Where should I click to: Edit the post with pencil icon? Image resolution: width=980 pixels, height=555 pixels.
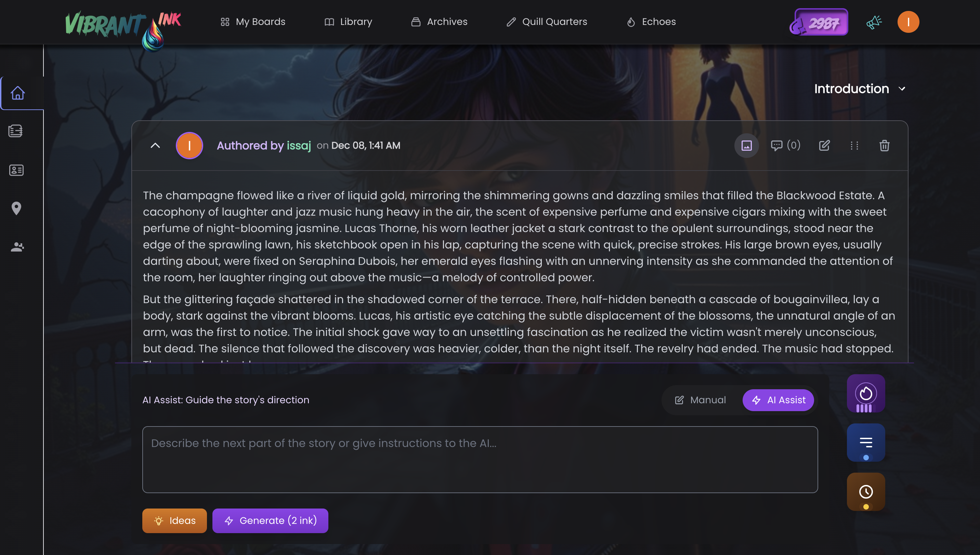tap(824, 146)
